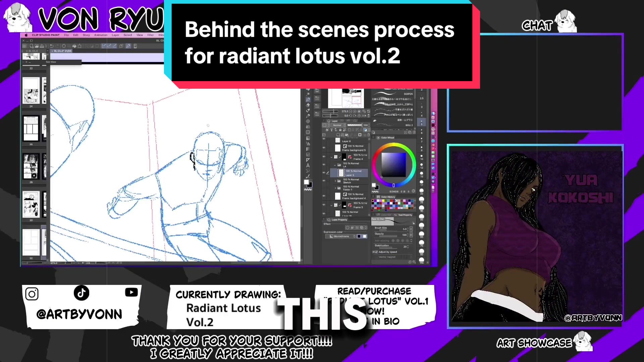Image resolution: width=644 pixels, height=362 pixels.
Task: Select the Frame Border tool
Action: [x=308, y=155]
